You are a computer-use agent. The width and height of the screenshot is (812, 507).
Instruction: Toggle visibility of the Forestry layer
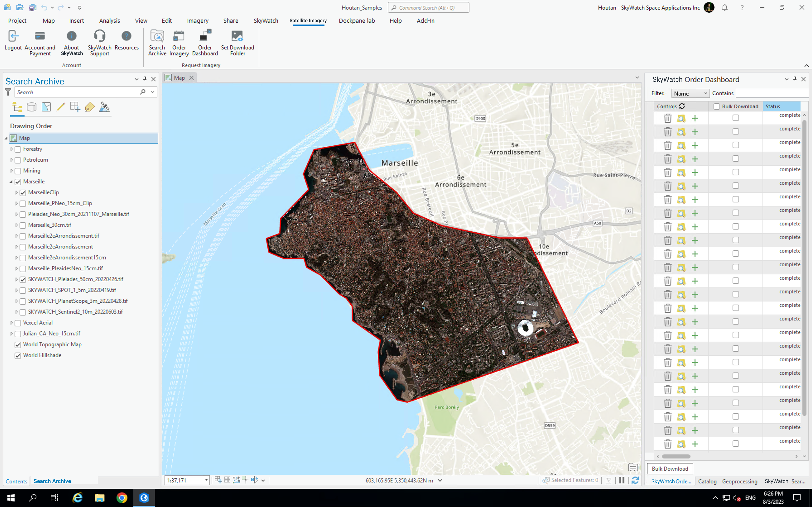(17, 149)
